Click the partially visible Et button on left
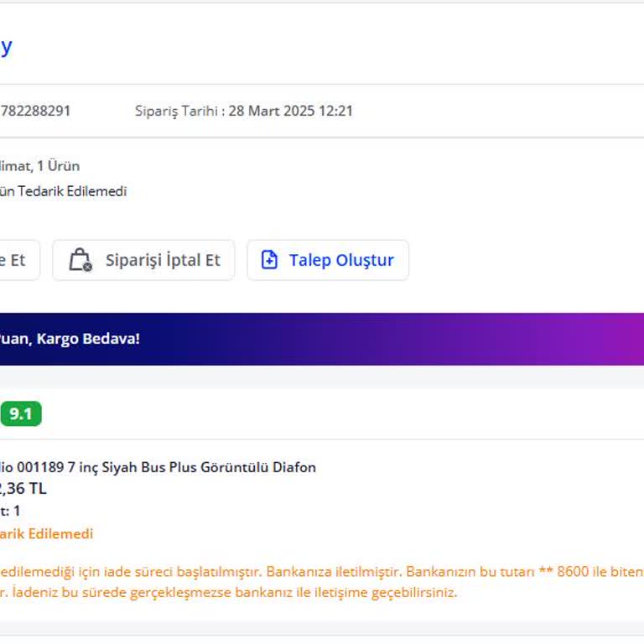 coord(20,261)
